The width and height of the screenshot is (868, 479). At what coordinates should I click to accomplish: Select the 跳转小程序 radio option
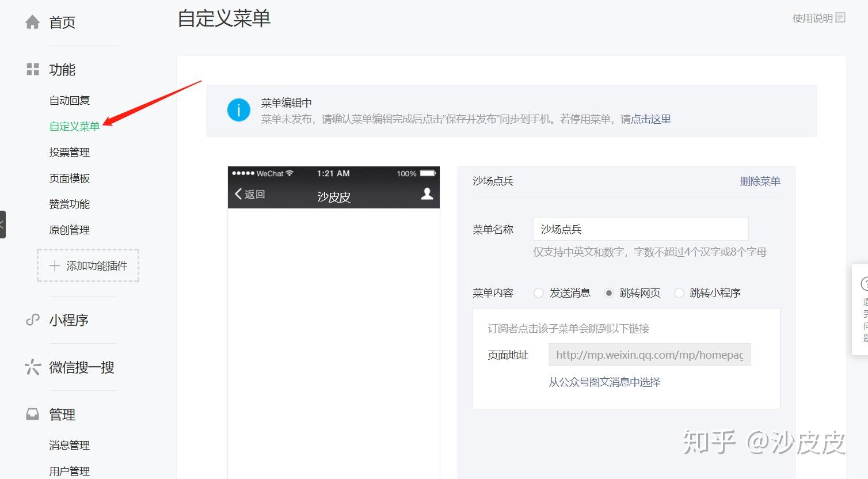[x=679, y=293]
